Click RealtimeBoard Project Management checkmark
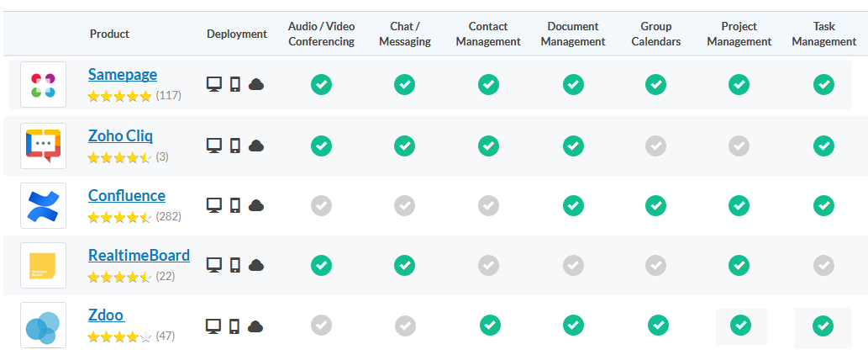 click(x=739, y=265)
